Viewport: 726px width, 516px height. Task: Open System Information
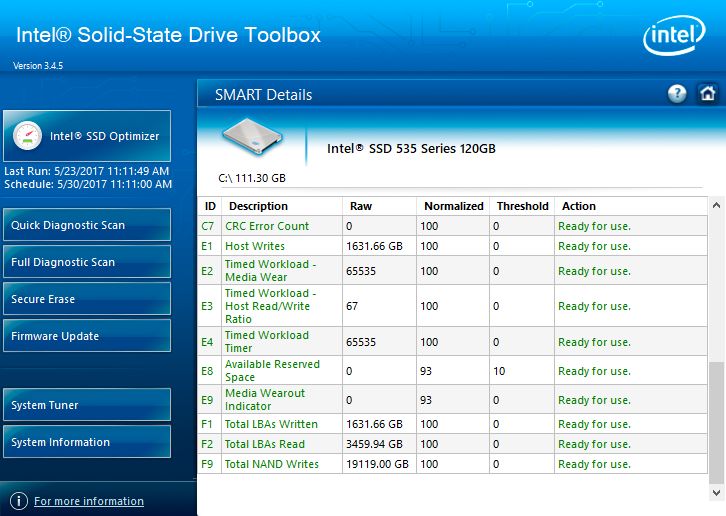(87, 442)
